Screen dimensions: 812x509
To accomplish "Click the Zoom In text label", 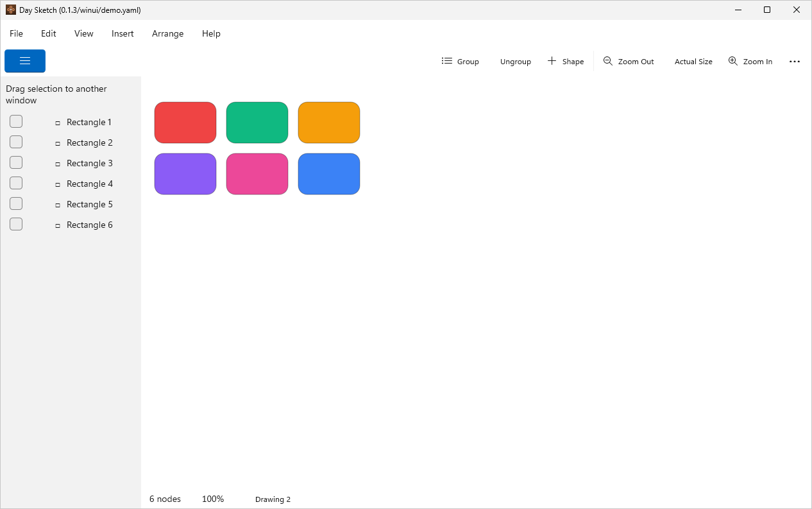I will coord(757,62).
